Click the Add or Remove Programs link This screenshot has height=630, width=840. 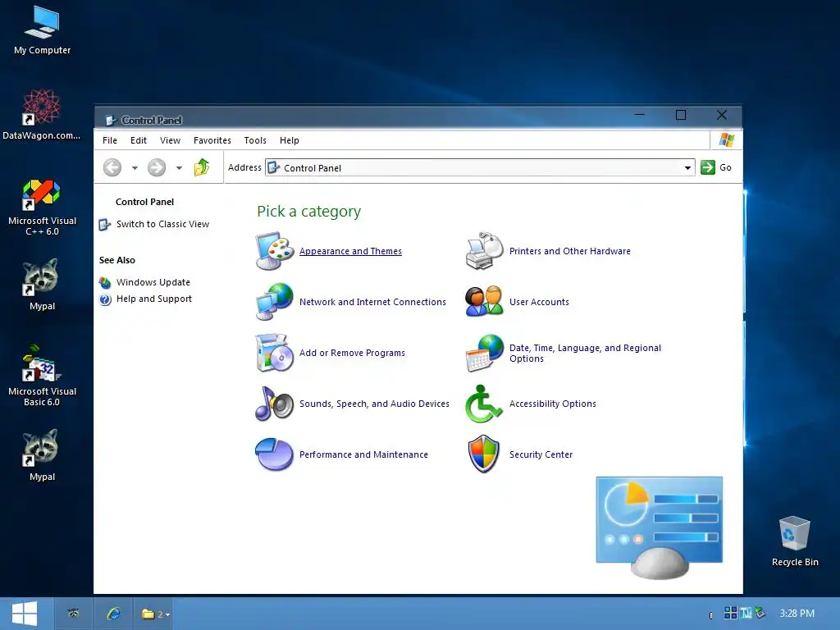click(352, 353)
